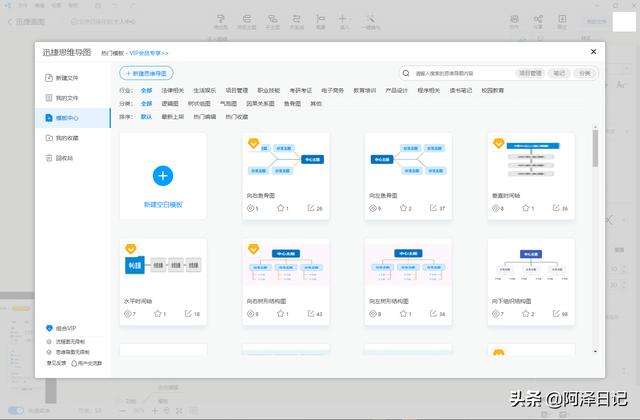The width and height of the screenshot is (640, 420).
Task: Filter industry by 电子商务
Action: (333, 91)
